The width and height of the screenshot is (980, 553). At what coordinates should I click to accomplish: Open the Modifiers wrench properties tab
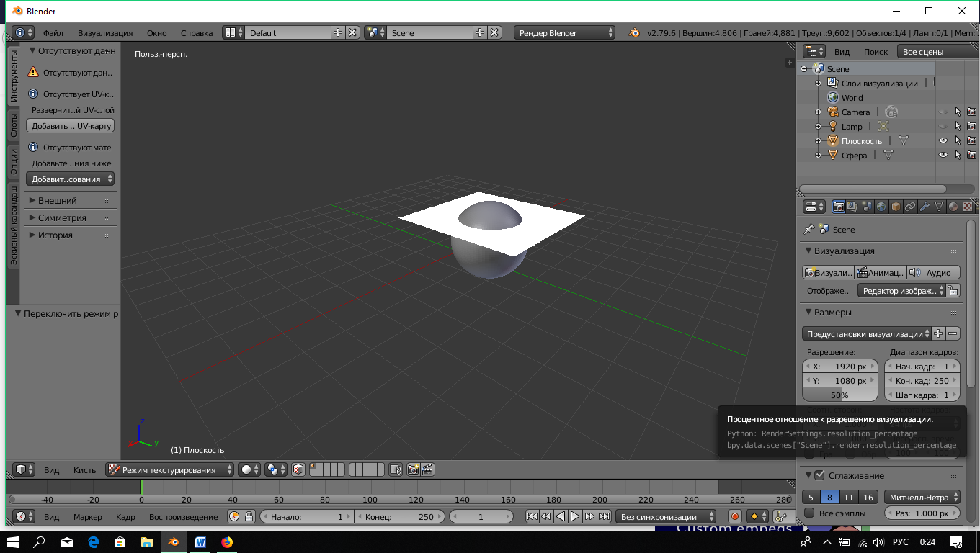(925, 207)
